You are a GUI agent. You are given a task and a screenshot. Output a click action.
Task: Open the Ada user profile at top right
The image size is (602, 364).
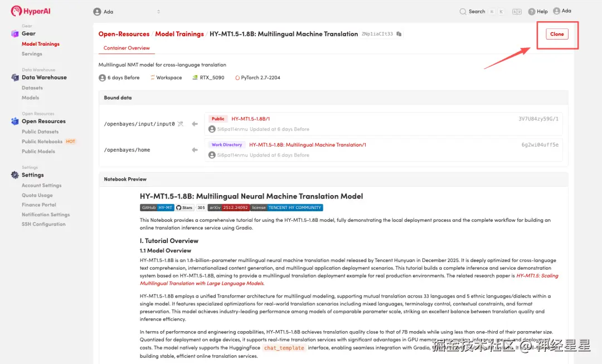point(562,11)
